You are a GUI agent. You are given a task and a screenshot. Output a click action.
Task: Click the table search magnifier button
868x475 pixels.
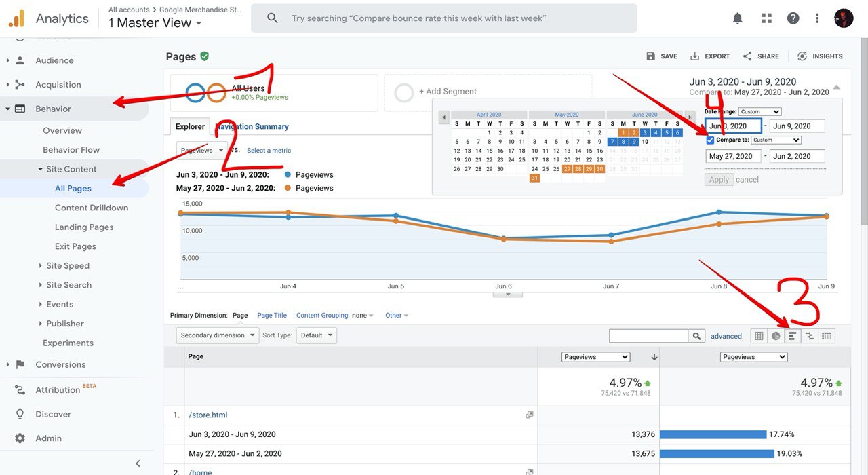pos(696,336)
